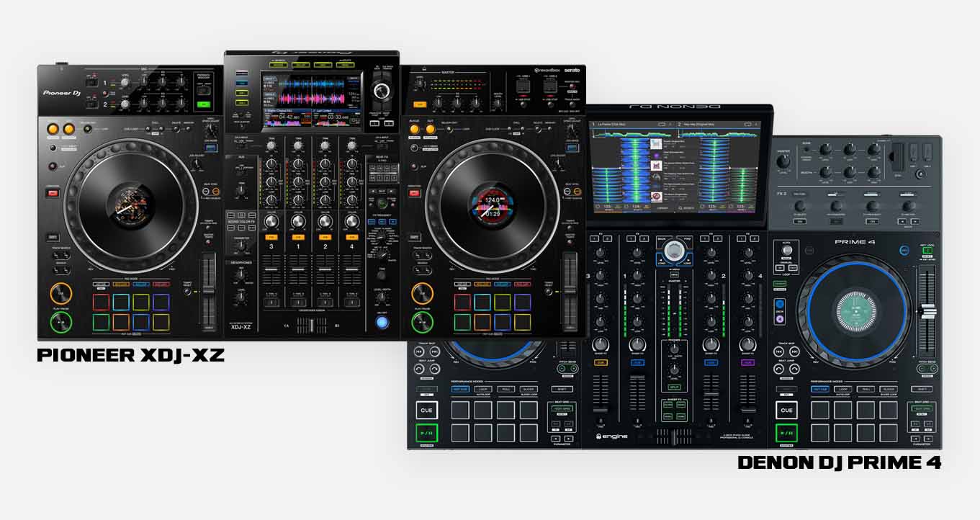Click the Pioneer DJ logo
The width and height of the screenshot is (980, 520).
[x=63, y=93]
